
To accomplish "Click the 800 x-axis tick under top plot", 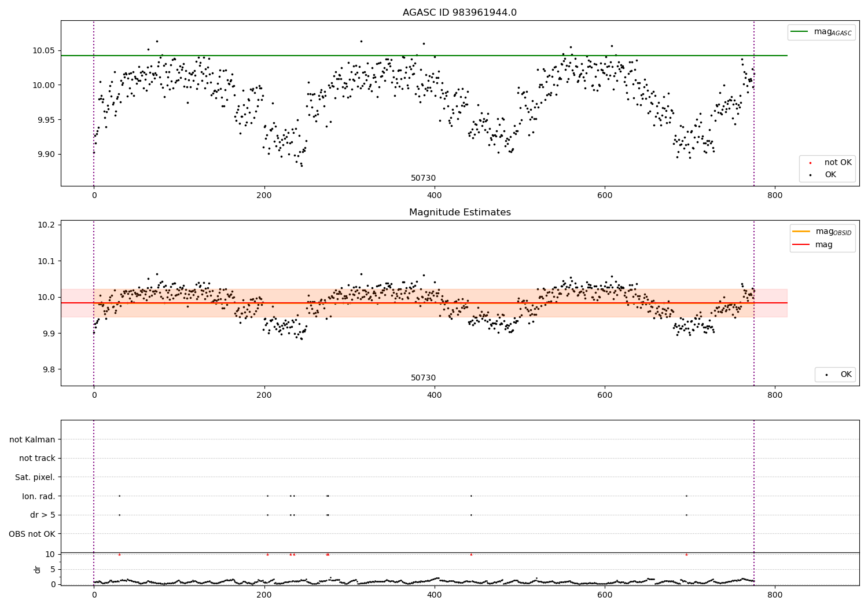I will pos(775,195).
